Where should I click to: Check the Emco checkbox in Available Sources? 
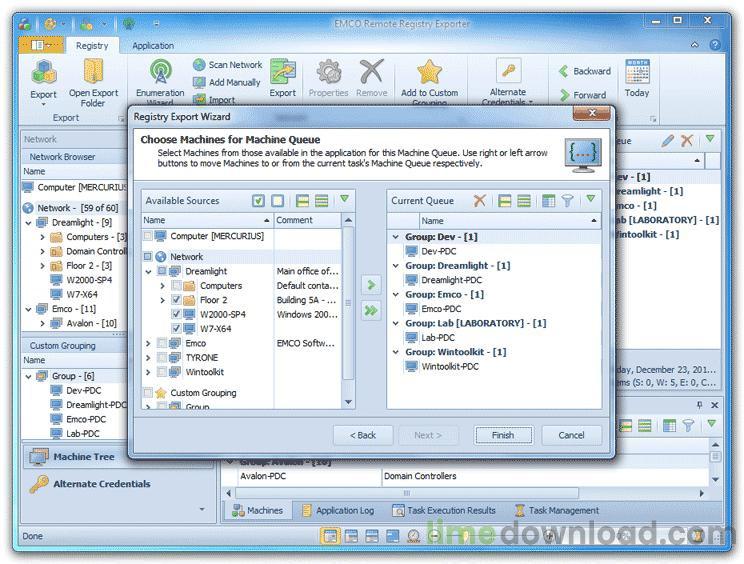(x=162, y=343)
